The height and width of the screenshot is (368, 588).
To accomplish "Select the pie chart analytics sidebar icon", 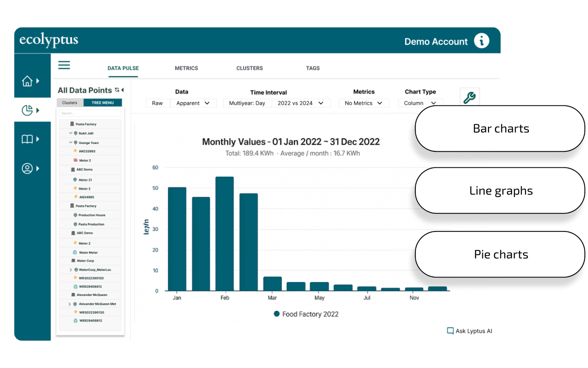I will (27, 110).
